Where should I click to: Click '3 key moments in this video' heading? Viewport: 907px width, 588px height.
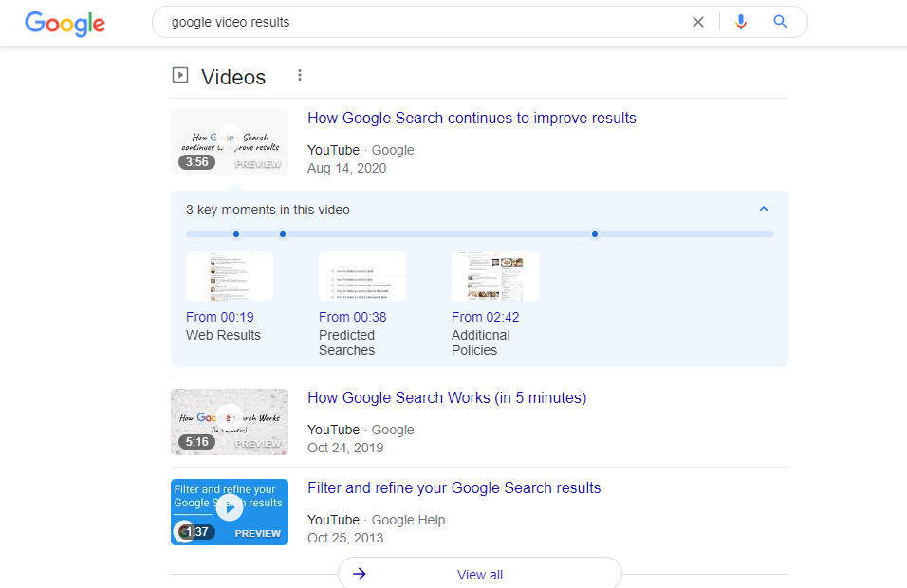268,210
